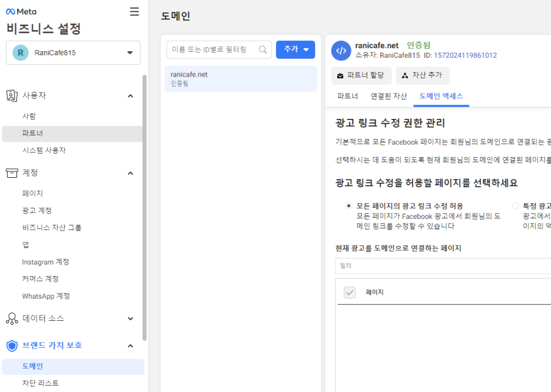Open 앱 in the sidebar
Image resolution: width=551 pixels, height=392 pixels.
(x=25, y=245)
